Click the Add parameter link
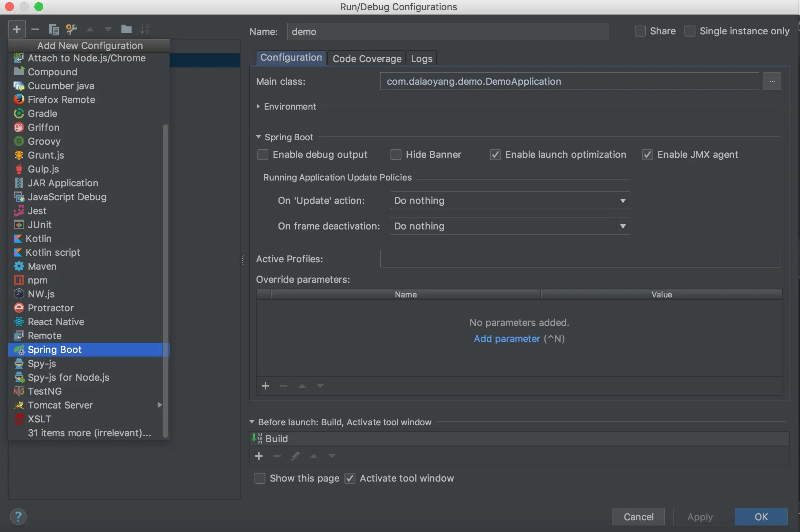Viewport: 800px width, 532px height. pos(507,339)
